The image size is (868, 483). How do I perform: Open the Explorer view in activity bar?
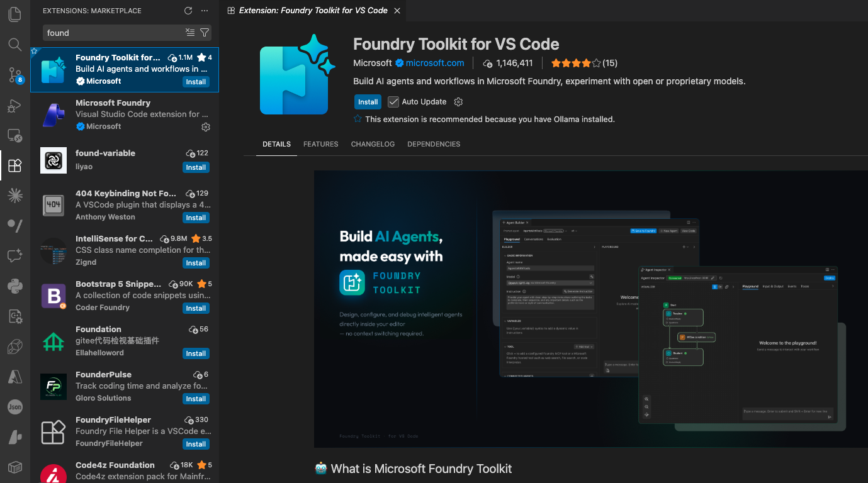tap(14, 14)
